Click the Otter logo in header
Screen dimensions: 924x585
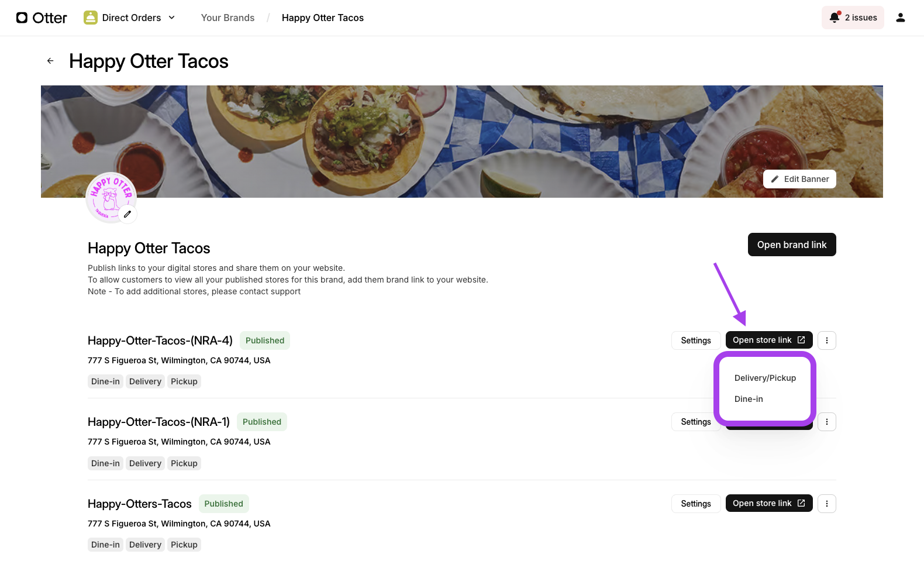42,18
